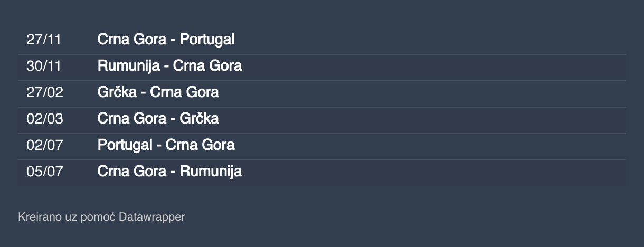The width and height of the screenshot is (644, 247).
Task: Select the 27/11 date cell
Action: [x=44, y=40]
